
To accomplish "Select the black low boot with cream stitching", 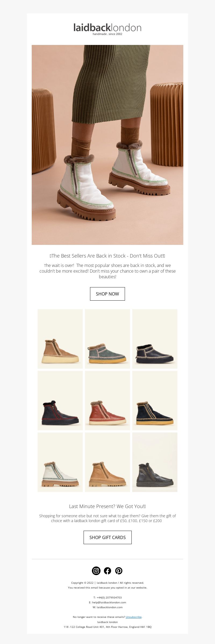I will pyautogui.click(x=155, y=339).
